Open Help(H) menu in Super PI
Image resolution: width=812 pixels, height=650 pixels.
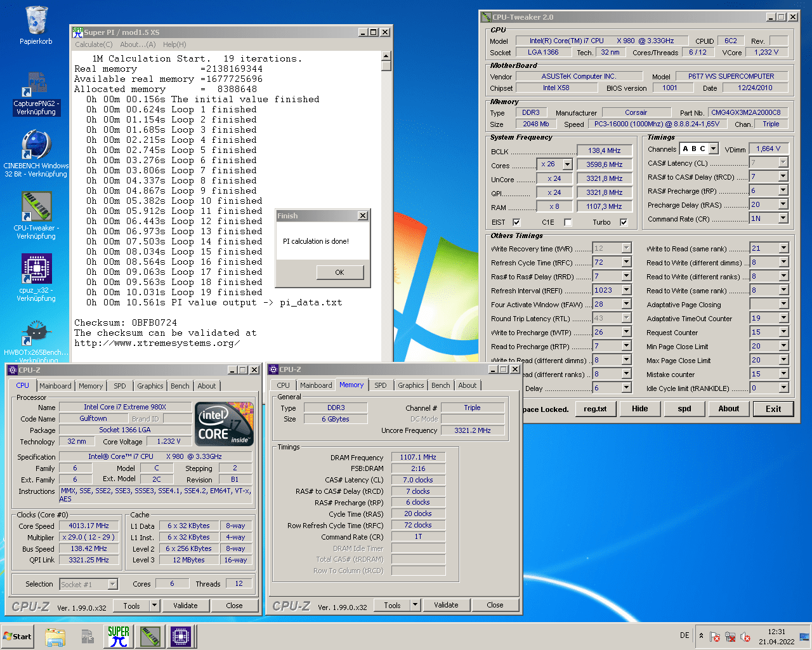[174, 44]
